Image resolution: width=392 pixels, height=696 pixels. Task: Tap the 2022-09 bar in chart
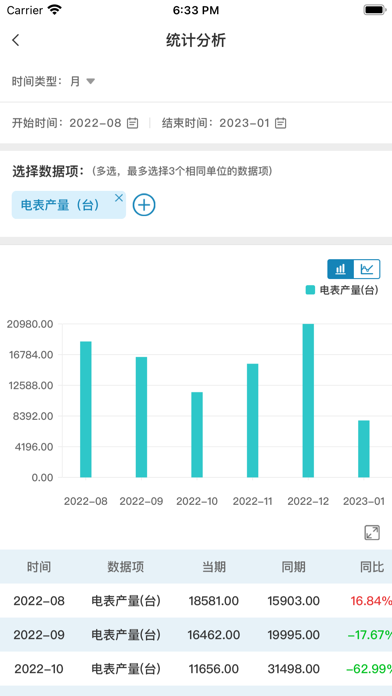click(x=141, y=417)
